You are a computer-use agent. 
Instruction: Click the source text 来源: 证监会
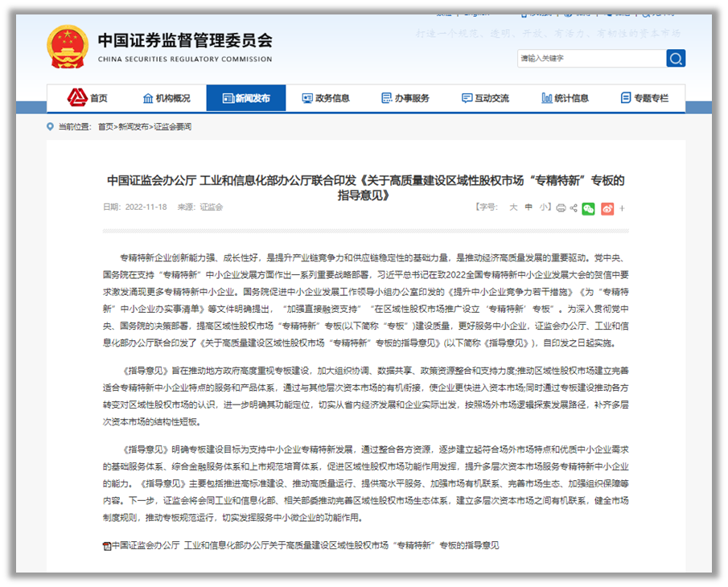click(200, 207)
